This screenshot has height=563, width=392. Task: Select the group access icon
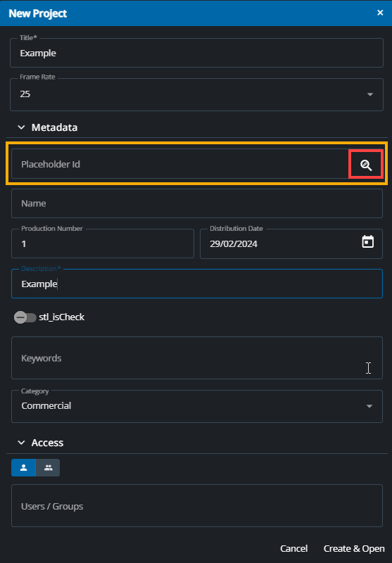(48, 467)
